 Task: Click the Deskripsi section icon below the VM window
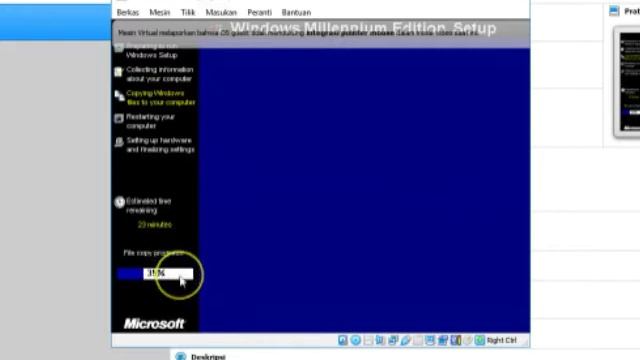(180, 356)
